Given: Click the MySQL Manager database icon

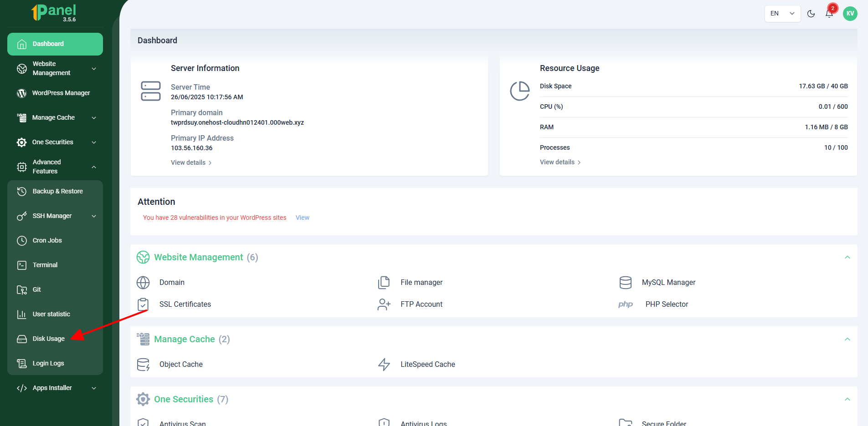Looking at the screenshot, I should pos(626,283).
